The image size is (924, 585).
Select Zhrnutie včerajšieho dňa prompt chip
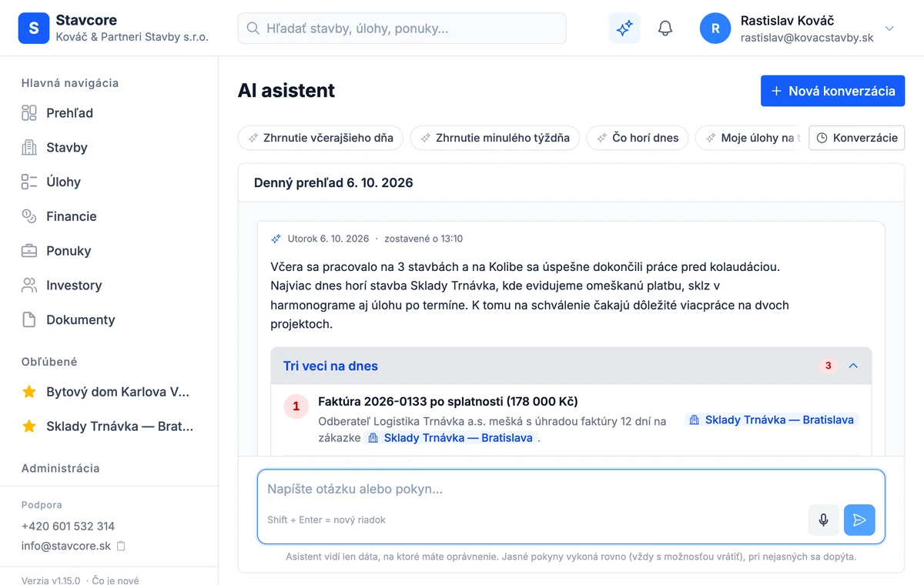320,138
